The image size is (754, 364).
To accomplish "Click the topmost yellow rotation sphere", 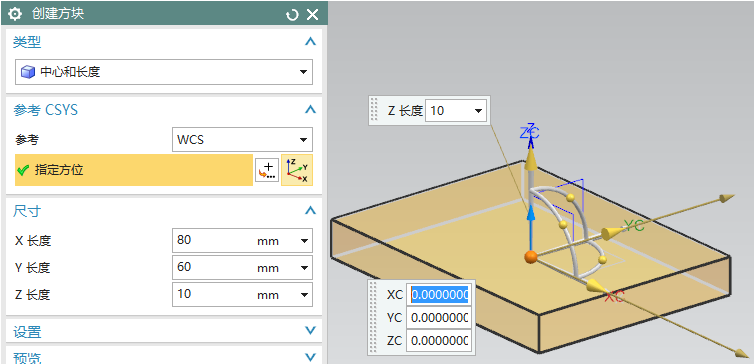I will [570, 198].
